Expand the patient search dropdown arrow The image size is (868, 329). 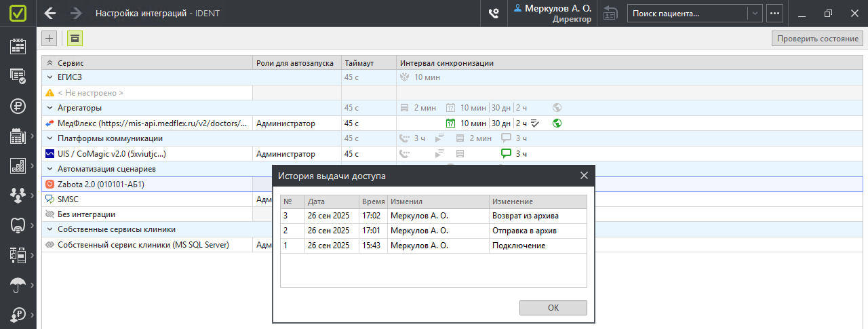755,14
